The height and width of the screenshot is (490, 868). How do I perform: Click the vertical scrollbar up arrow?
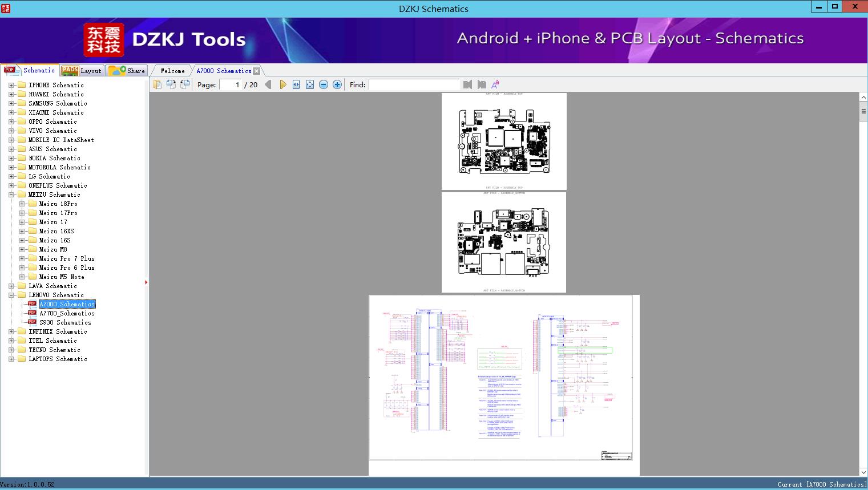click(x=863, y=98)
